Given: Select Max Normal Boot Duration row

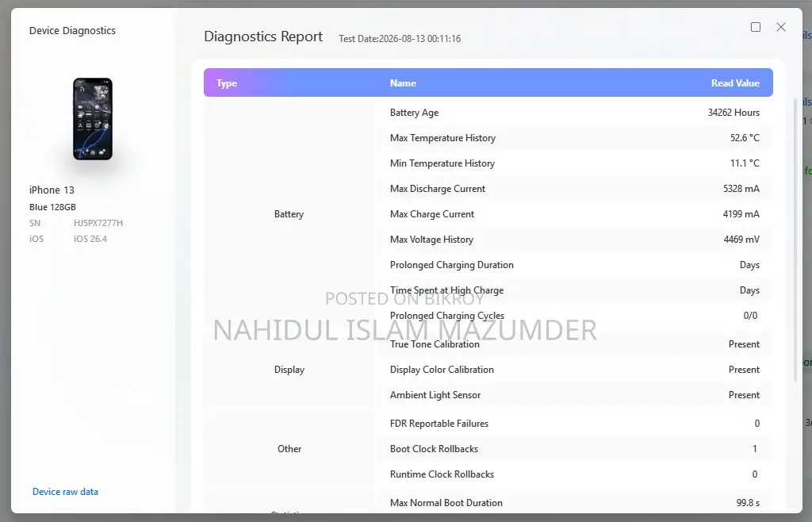Looking at the screenshot, I should (575, 502).
